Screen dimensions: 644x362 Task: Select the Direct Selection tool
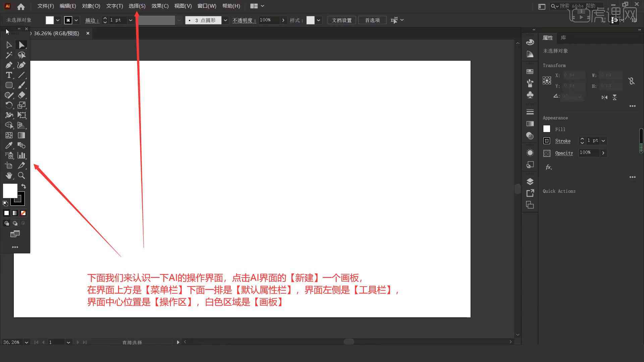tap(21, 45)
